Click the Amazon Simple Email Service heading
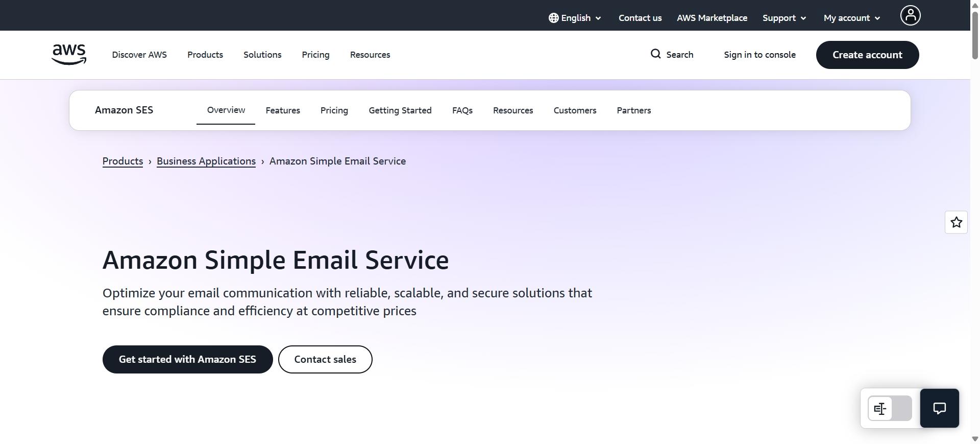 point(276,260)
